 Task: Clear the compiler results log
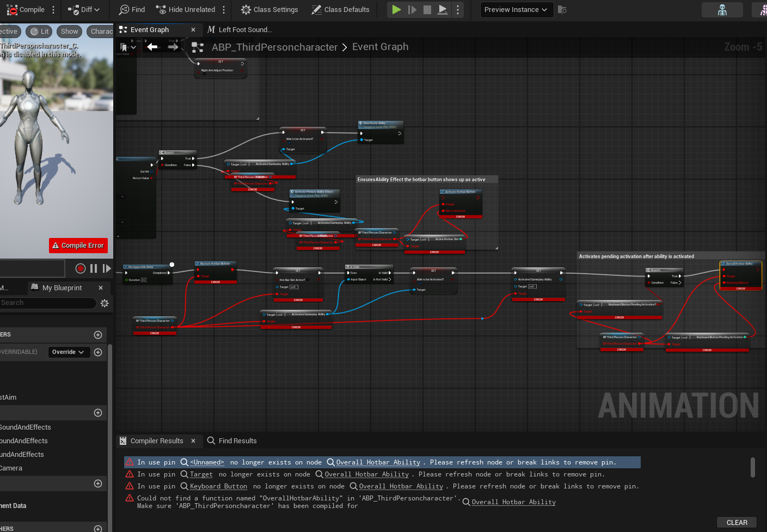point(737,523)
